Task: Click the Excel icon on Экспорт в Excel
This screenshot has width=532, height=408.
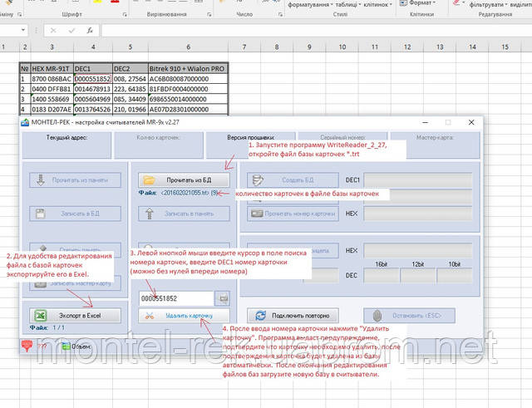Action: click(41, 316)
